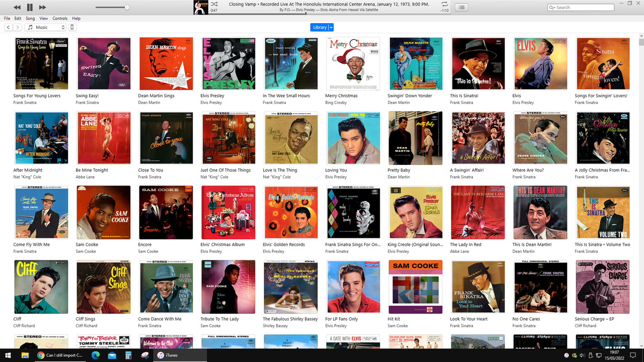Open the View menu

[x=44, y=18]
